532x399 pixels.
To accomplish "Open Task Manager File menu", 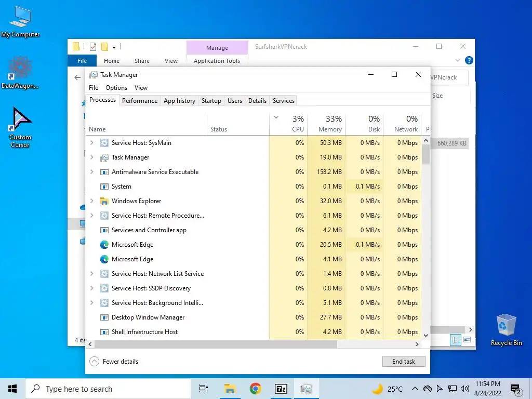I will [x=94, y=88].
